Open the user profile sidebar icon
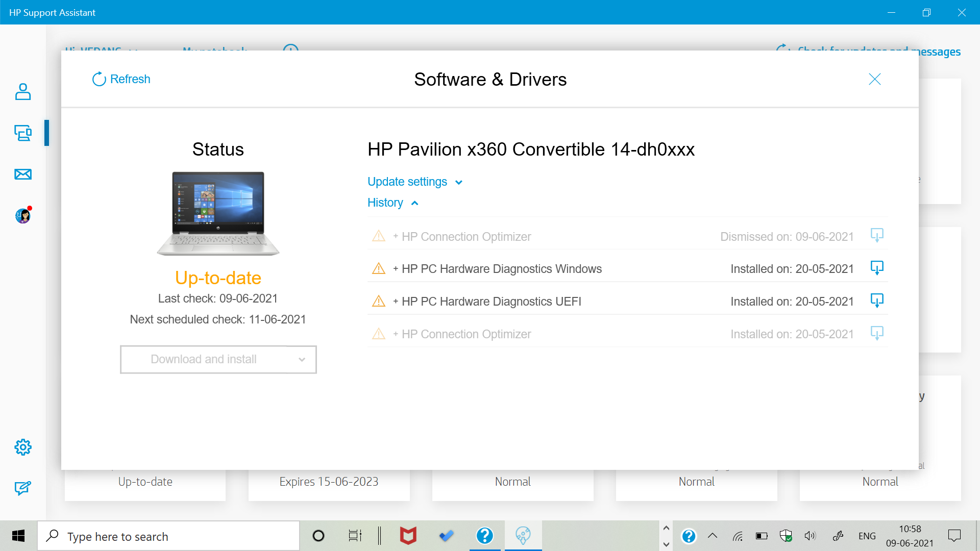The height and width of the screenshot is (551, 980). 23,92
